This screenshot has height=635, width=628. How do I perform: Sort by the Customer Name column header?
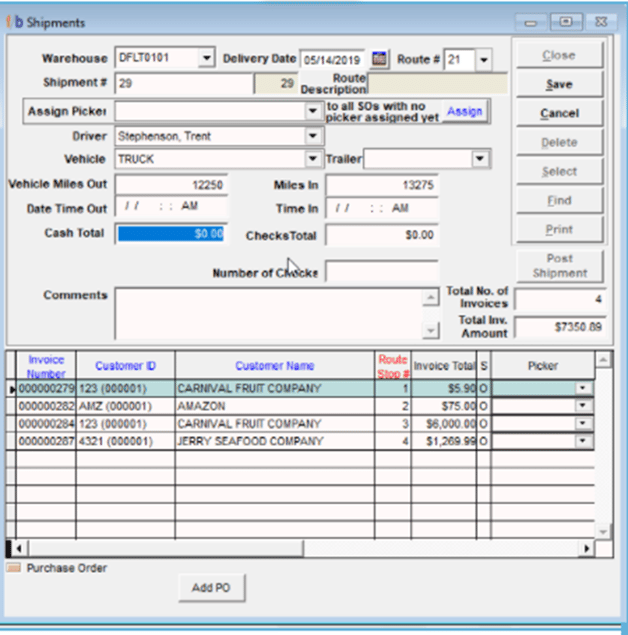pyautogui.click(x=275, y=366)
